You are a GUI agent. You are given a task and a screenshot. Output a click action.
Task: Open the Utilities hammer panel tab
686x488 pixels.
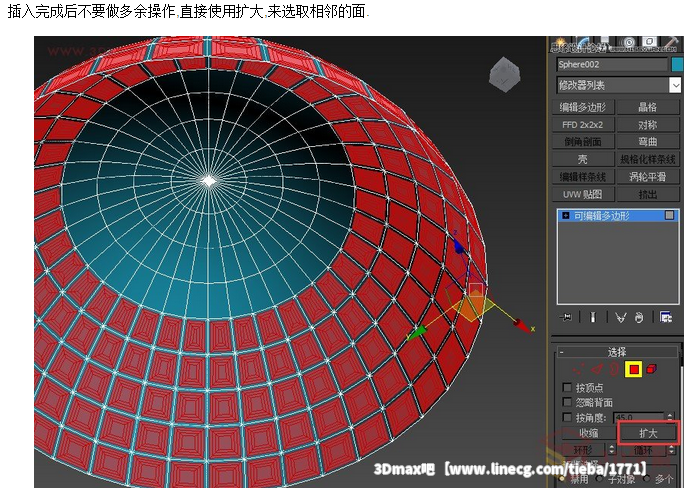click(x=671, y=42)
